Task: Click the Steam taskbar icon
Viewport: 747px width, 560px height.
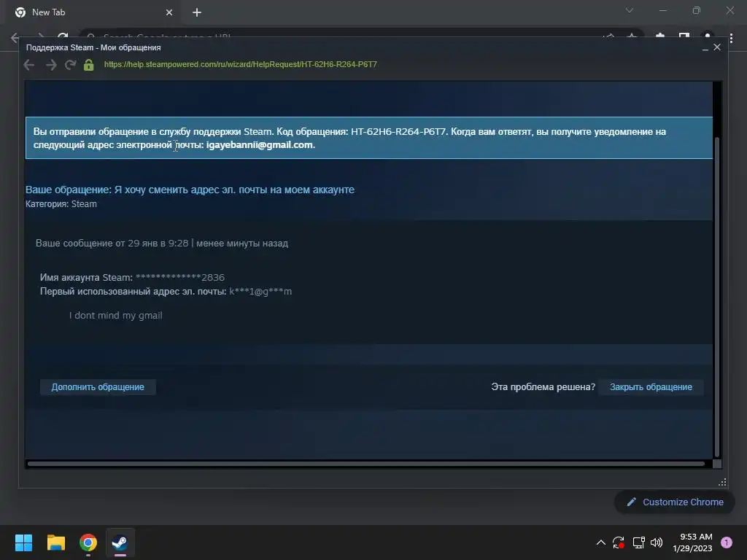Action: (x=120, y=542)
